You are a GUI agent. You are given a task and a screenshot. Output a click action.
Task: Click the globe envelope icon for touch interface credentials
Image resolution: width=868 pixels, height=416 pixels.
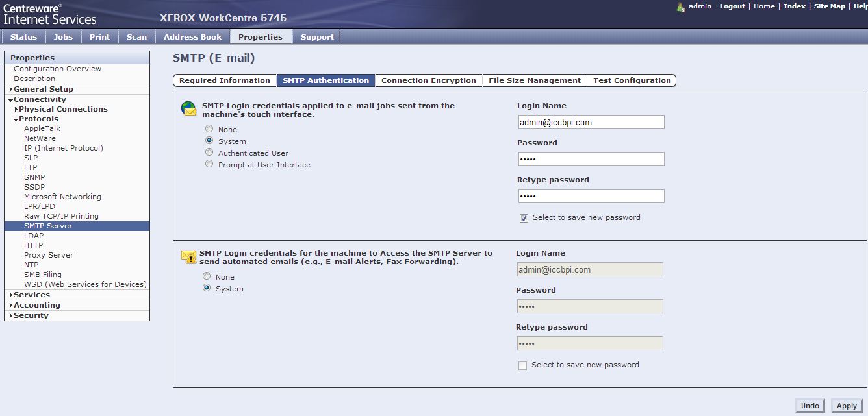point(188,109)
